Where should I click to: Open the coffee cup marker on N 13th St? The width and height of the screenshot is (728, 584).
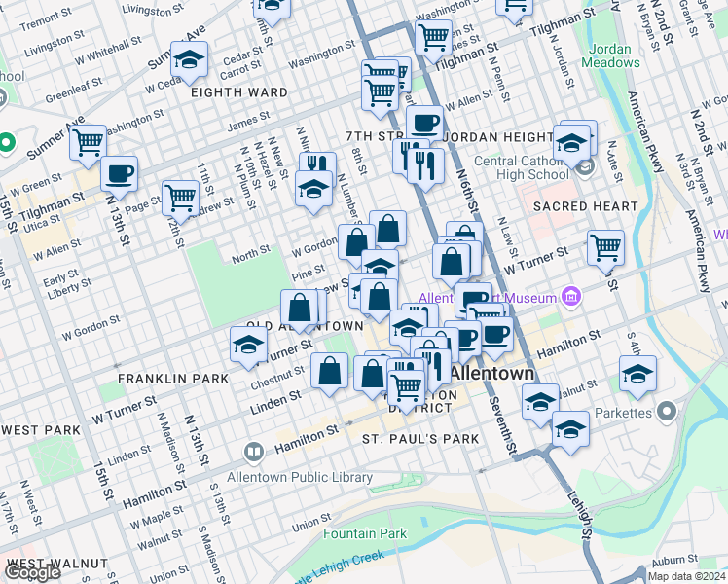click(x=120, y=175)
